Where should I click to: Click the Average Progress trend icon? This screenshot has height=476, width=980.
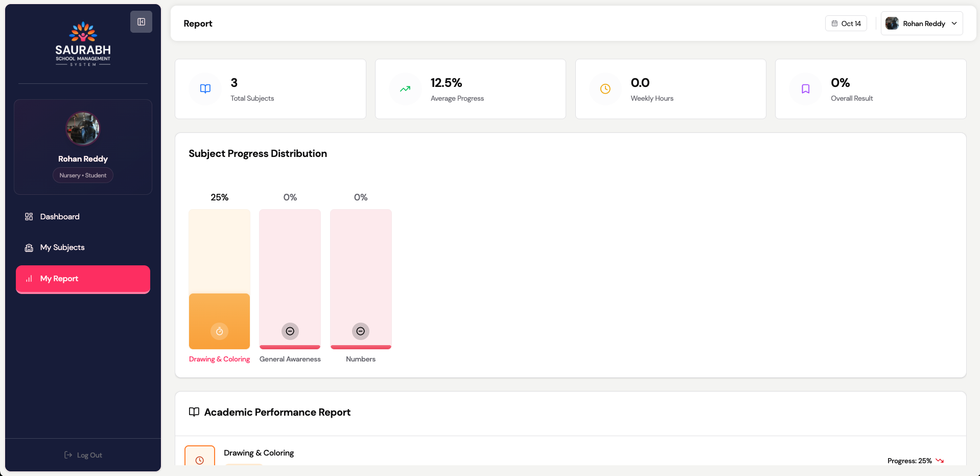[x=405, y=89]
